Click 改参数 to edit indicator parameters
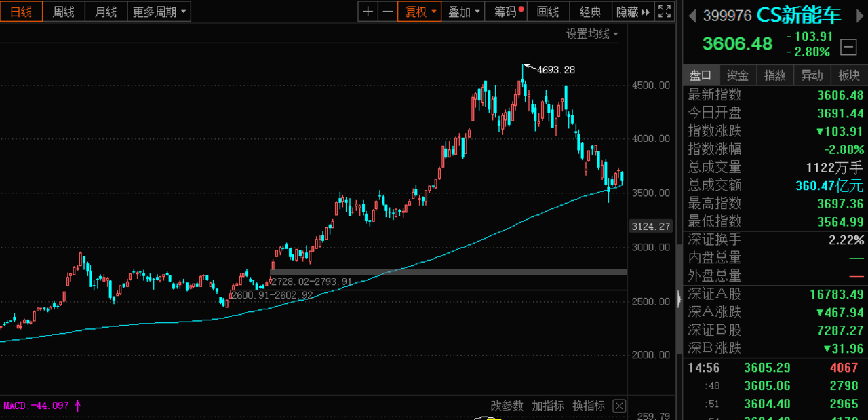This screenshot has height=420, width=868. (507, 406)
